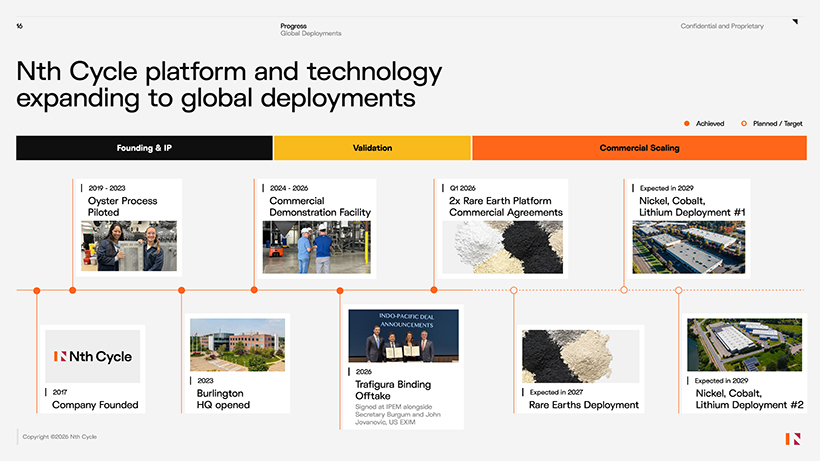Click the slide page number 16
Screen dimensions: 820x461
(x=19, y=26)
